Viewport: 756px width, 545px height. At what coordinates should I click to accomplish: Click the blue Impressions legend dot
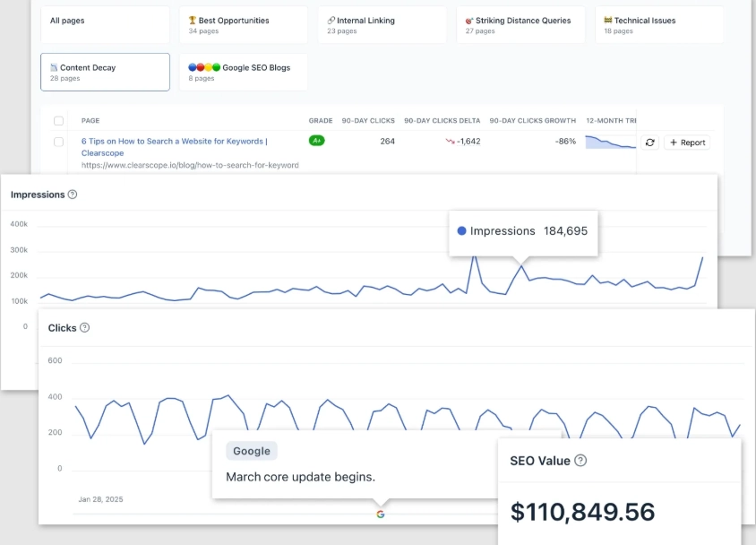(x=462, y=231)
